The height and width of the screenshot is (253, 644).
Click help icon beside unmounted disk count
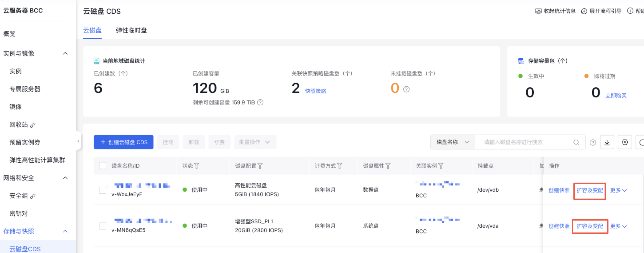[406, 89]
